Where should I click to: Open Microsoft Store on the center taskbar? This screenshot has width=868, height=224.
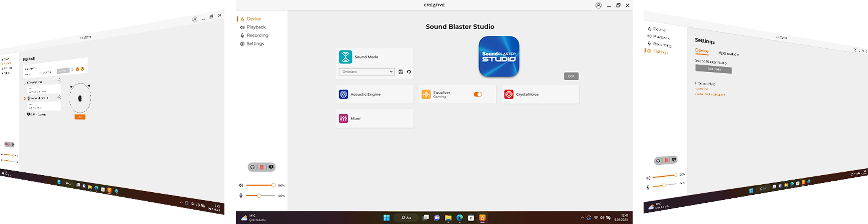[471, 218]
